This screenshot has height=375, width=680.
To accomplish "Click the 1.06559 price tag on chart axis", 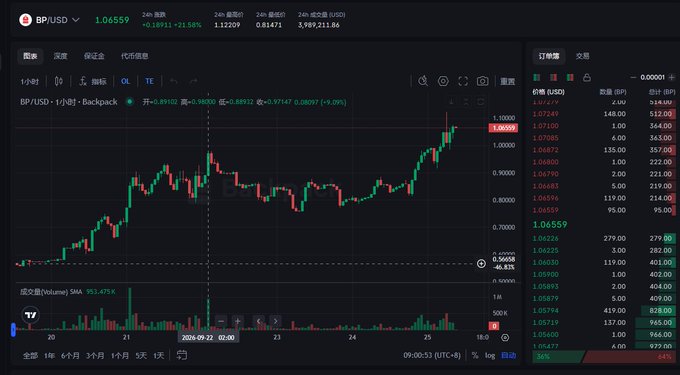I will [503, 128].
